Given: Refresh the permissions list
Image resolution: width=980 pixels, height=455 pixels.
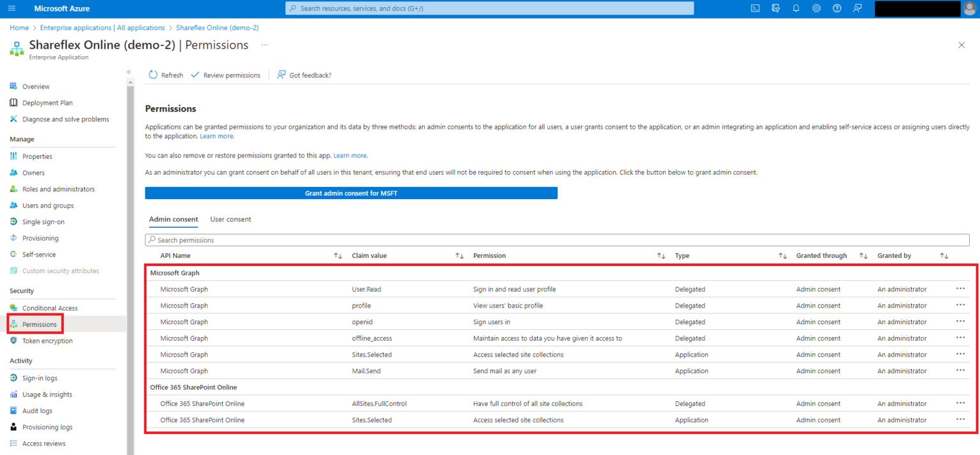Looking at the screenshot, I should (165, 75).
